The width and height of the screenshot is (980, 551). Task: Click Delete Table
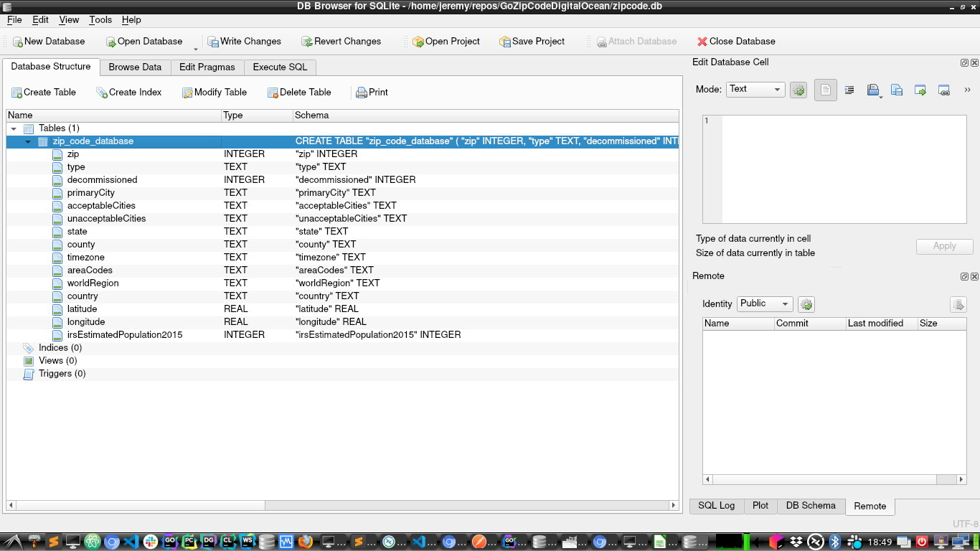pos(300,93)
